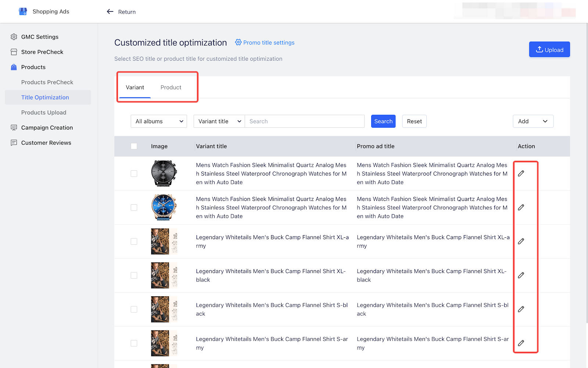Check the black mesh watch row checkbox
The image size is (588, 368).
click(134, 173)
